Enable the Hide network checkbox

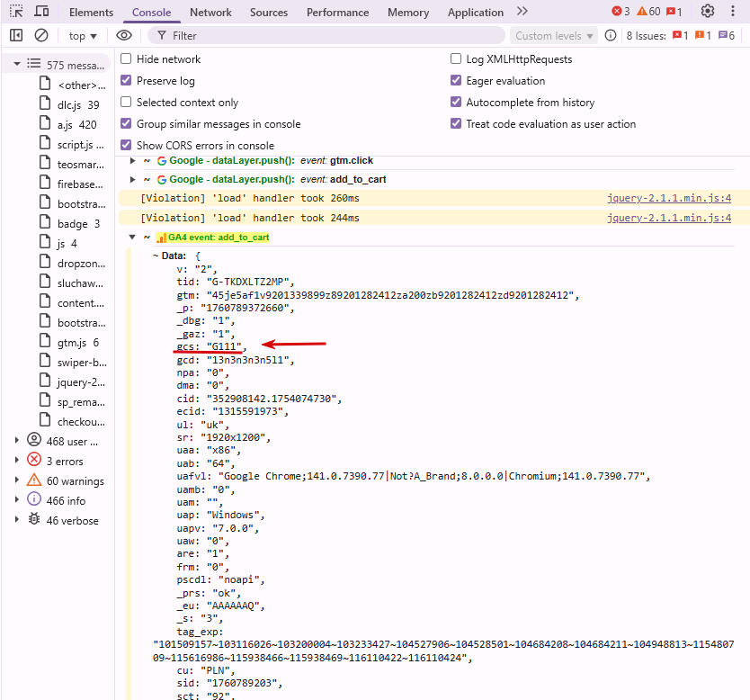(x=127, y=59)
